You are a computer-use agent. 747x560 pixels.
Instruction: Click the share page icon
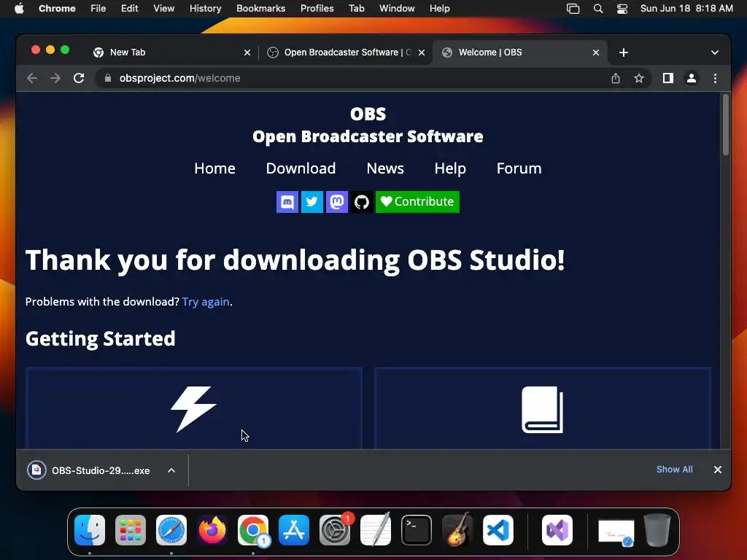point(616,78)
